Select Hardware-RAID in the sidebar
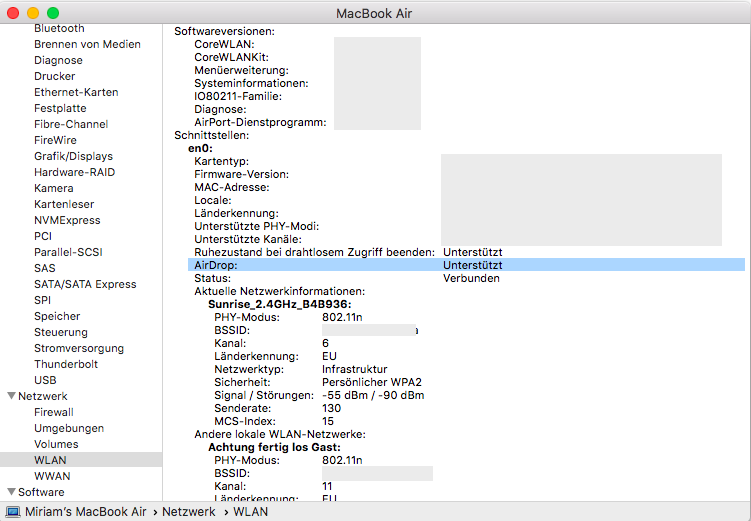The height and width of the screenshot is (521, 751). [74, 172]
